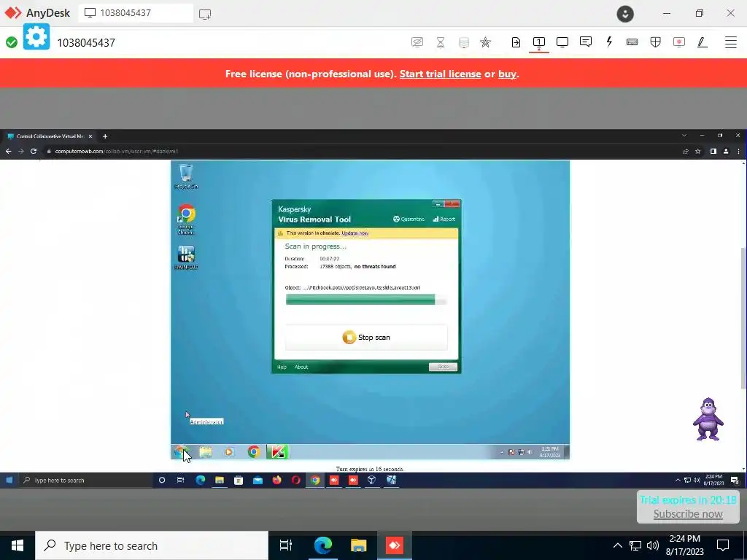Click the buy link in red banner
Screen dimensions: 747x560
[507, 74]
